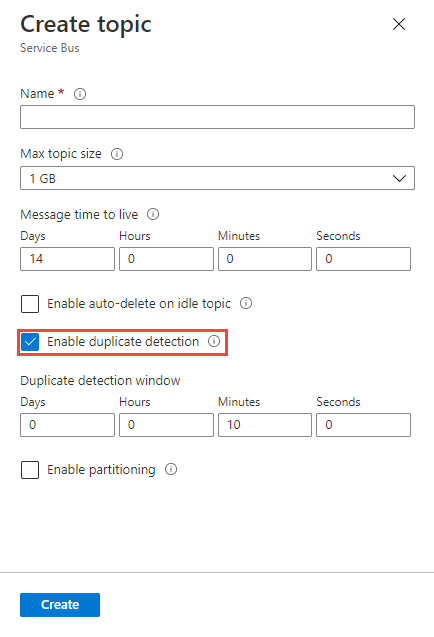Click the Max topic size info icon
The width and height of the screenshot is (434, 637).
tap(117, 154)
